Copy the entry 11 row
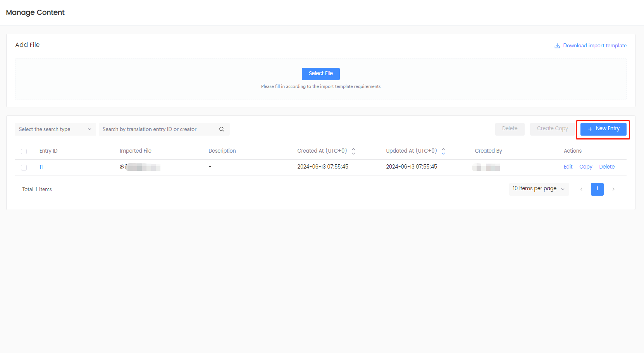644x353 pixels. [585, 167]
